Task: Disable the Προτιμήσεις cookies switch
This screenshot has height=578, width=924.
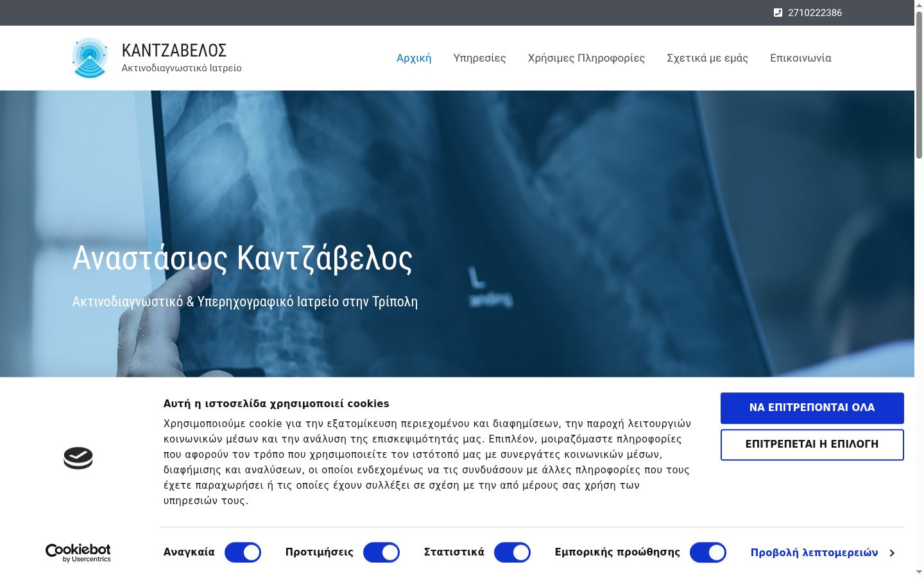Action: coord(381,552)
